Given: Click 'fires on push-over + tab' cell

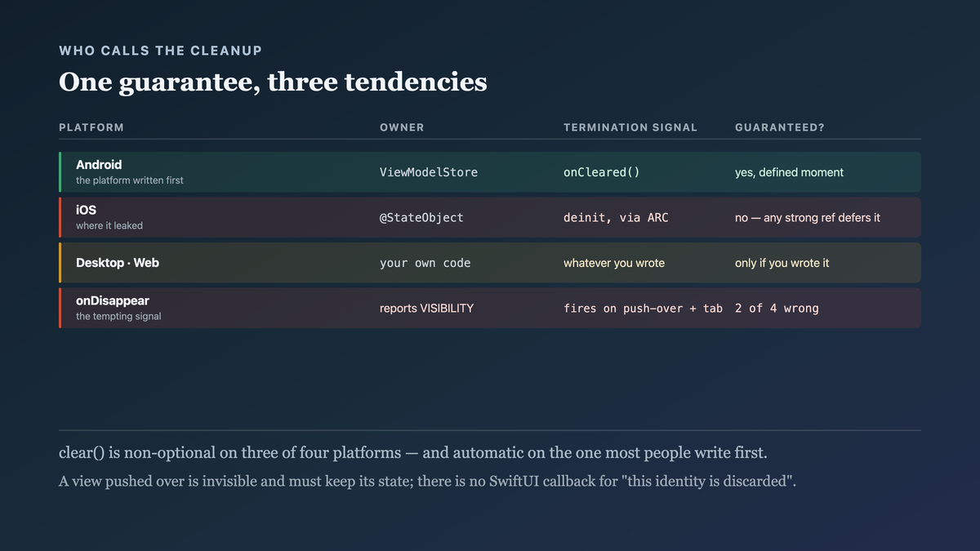Looking at the screenshot, I should [643, 309].
